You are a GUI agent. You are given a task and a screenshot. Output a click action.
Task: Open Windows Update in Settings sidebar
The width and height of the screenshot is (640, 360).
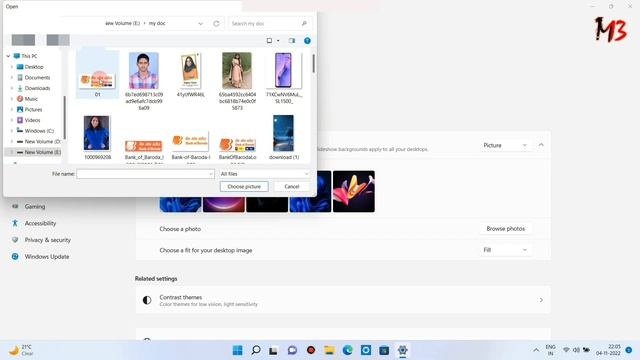click(x=47, y=257)
